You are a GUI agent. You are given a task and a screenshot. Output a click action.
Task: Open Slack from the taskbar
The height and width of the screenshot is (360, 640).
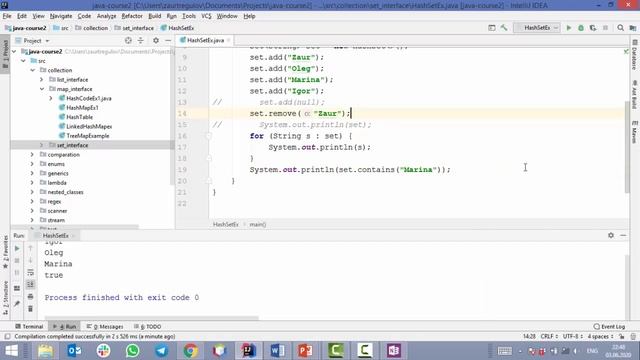pos(103,351)
